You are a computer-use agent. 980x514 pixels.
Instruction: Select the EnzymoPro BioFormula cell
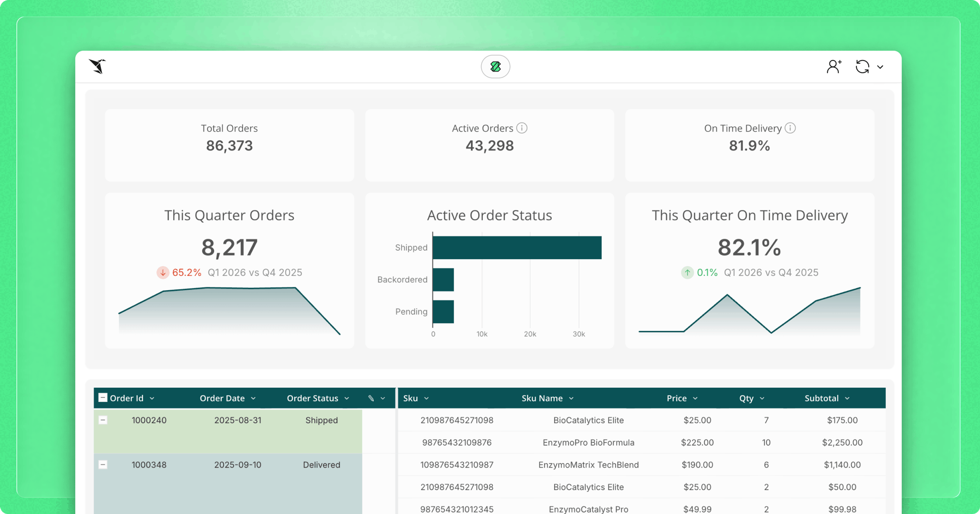589,443
